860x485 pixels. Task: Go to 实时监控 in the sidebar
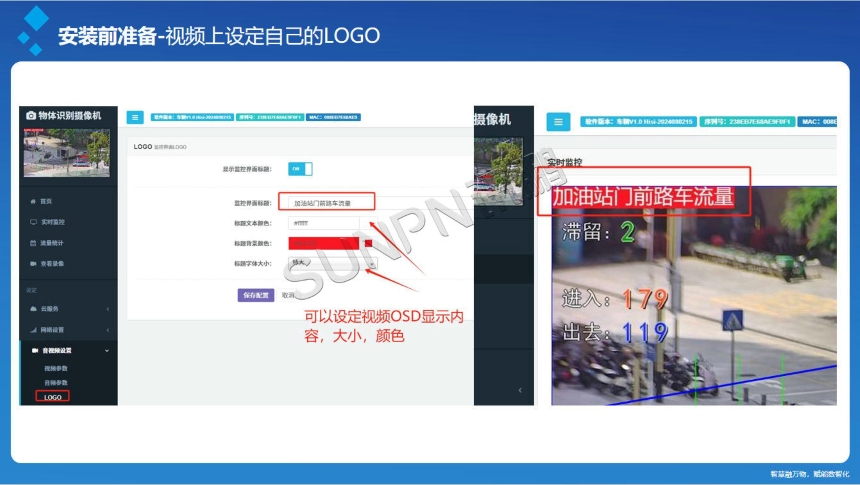pos(53,222)
